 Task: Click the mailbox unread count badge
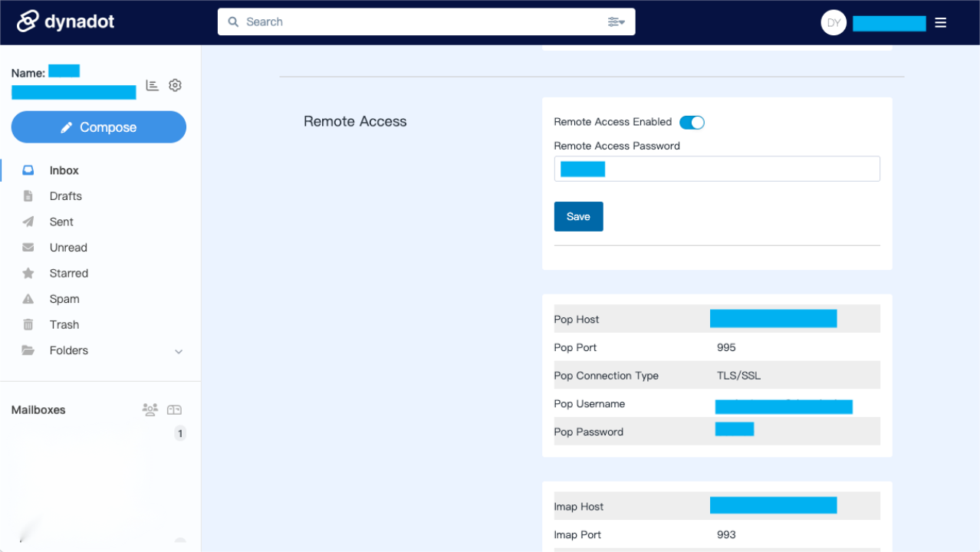tap(180, 434)
